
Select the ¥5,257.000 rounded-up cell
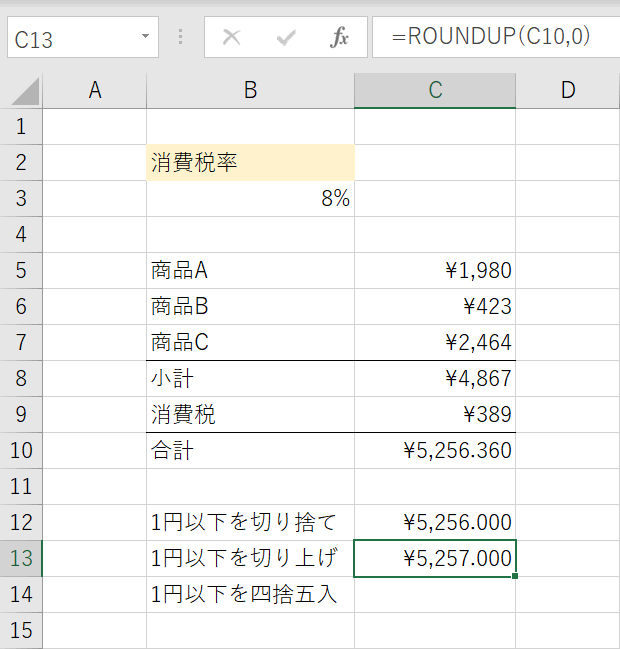click(435, 559)
